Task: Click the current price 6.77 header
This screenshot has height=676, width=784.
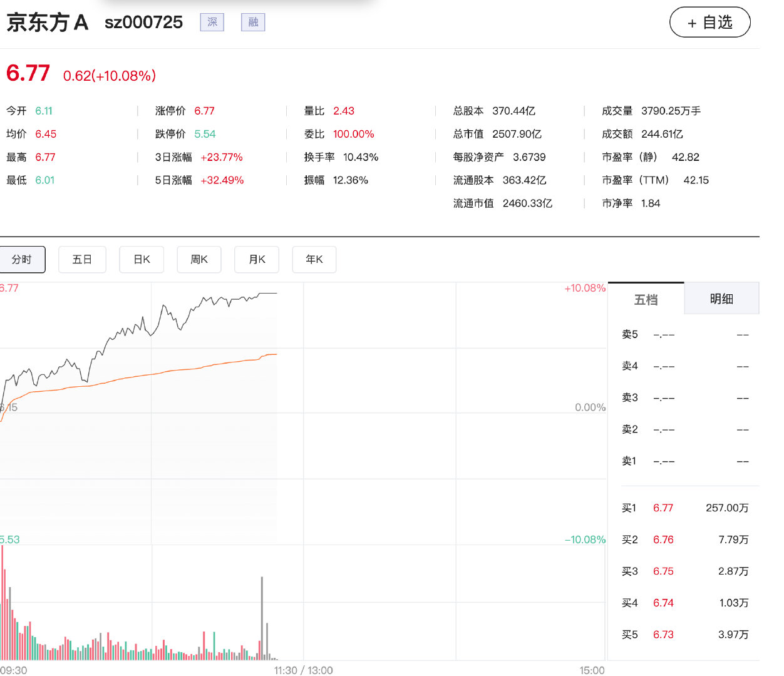Action: pyautogui.click(x=28, y=73)
